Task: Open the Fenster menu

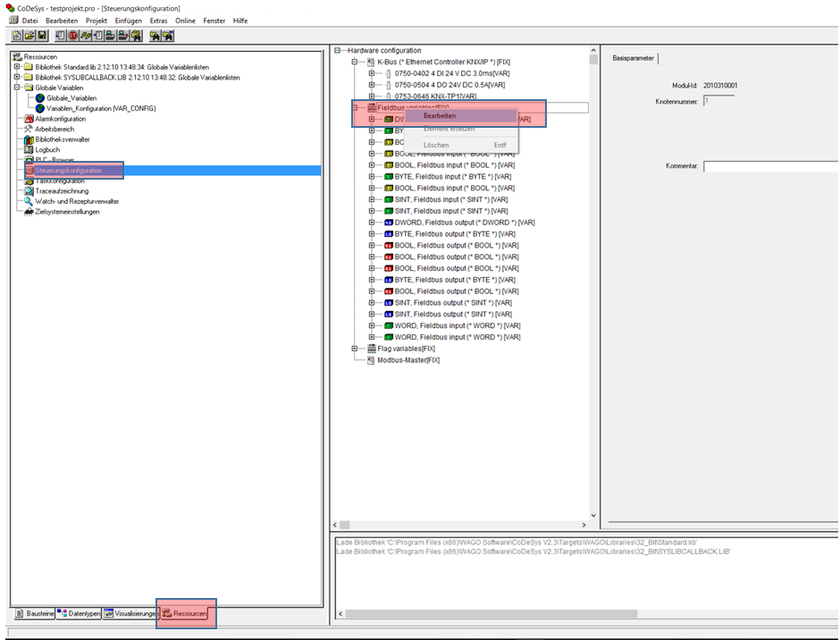Action: (214, 21)
